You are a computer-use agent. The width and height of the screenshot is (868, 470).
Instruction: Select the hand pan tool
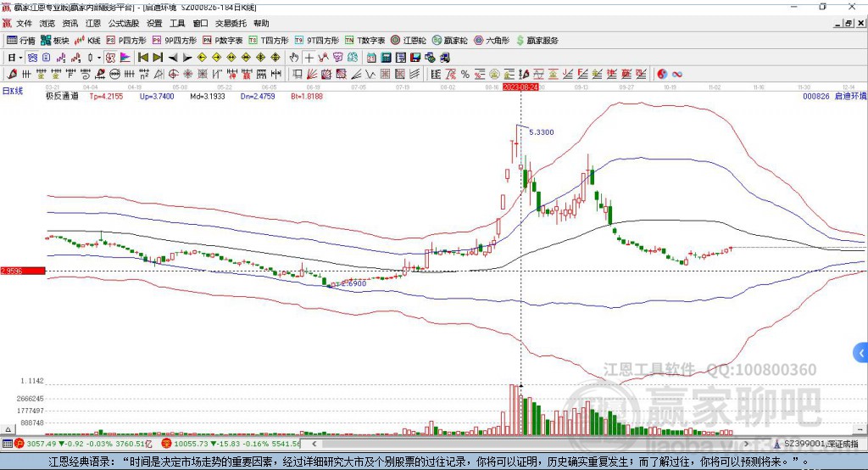(294, 58)
